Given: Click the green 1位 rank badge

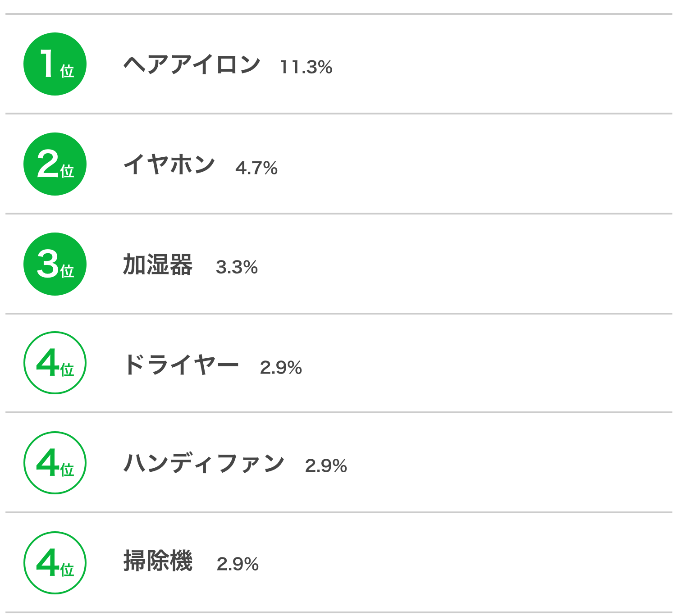Looking at the screenshot, I should 55,64.
